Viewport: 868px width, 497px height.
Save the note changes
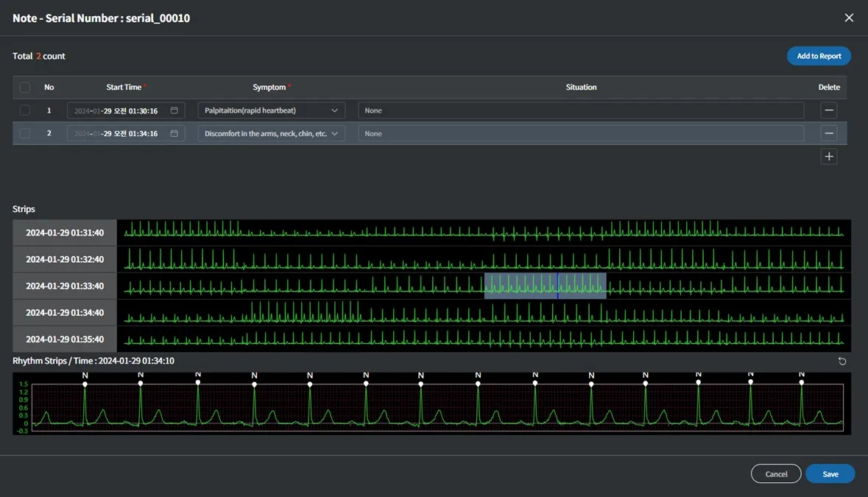pyautogui.click(x=830, y=473)
